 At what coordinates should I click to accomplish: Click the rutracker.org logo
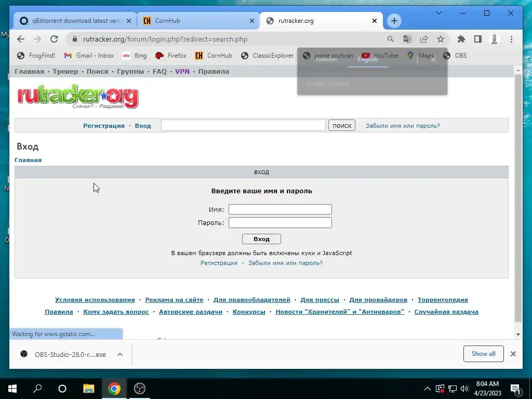tap(78, 97)
